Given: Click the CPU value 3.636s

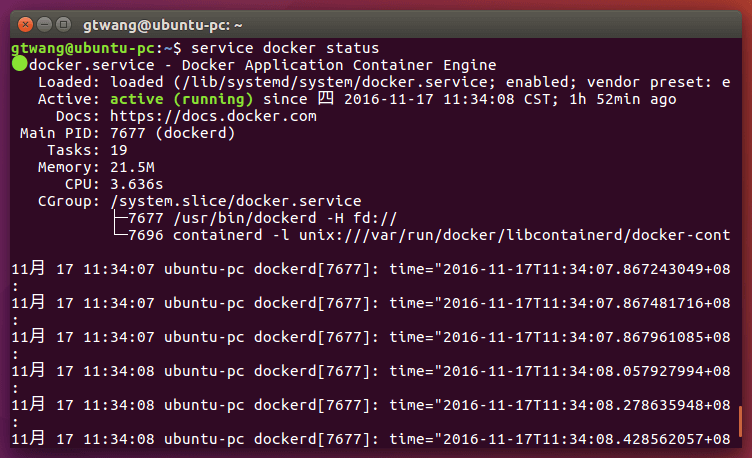Looking at the screenshot, I should pos(137,184).
